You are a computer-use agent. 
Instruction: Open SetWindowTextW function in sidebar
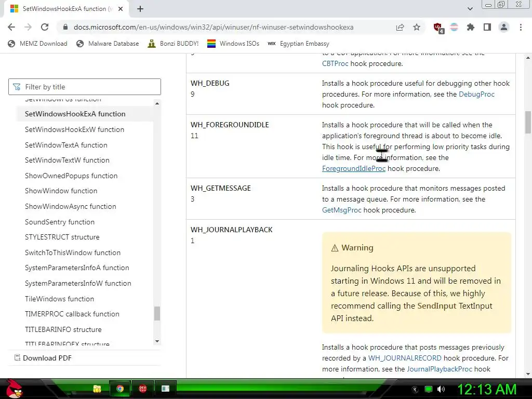pyautogui.click(x=67, y=160)
